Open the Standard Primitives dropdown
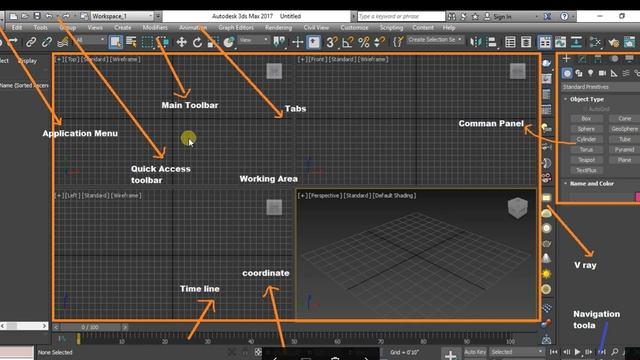Image resolution: width=640 pixels, height=360 pixels. point(600,87)
